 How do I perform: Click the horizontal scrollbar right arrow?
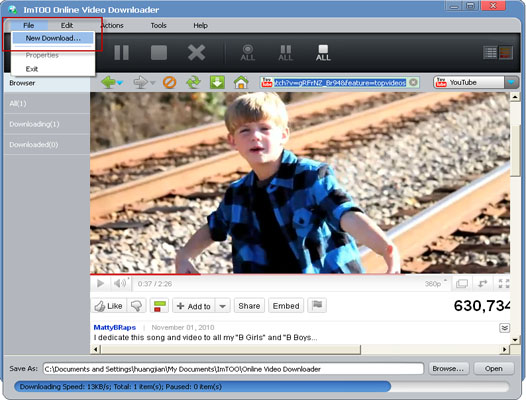(x=505, y=349)
